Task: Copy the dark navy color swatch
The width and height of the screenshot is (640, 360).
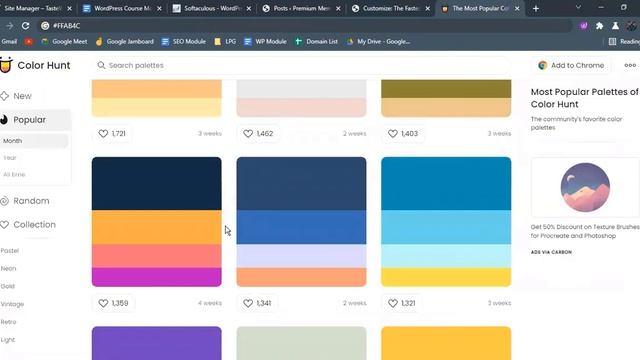Action: coord(157,184)
